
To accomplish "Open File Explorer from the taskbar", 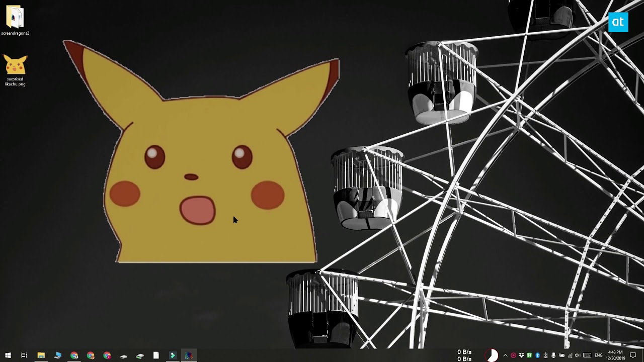I will 41,355.
